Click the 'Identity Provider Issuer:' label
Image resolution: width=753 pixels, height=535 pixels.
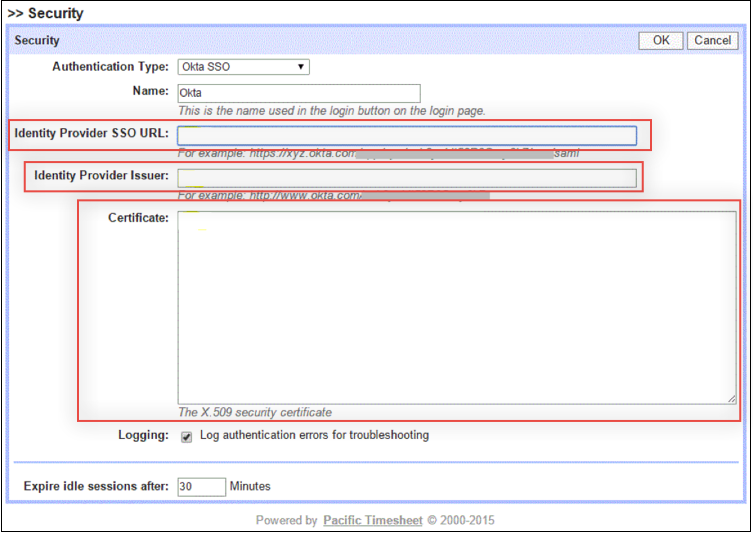[x=101, y=176]
